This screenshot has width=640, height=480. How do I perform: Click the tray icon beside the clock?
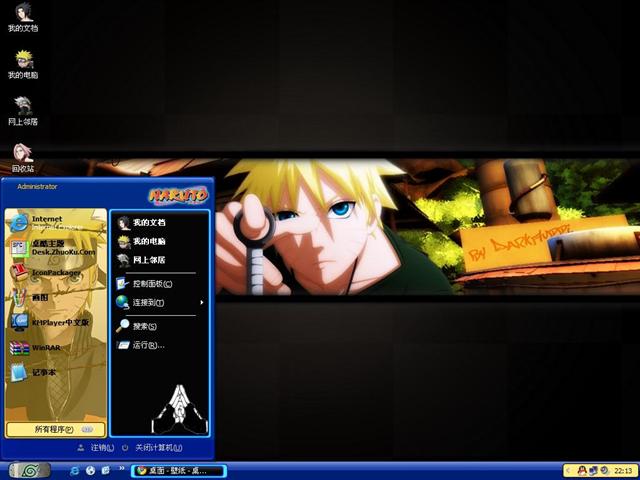coord(604,471)
